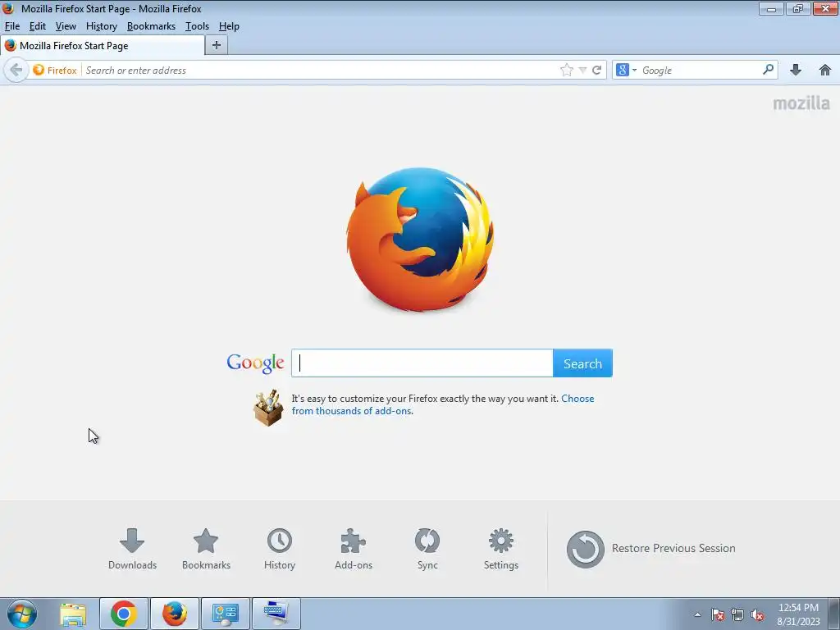Open the Bookmarks menu in menu bar
The height and width of the screenshot is (630, 840).
coord(151,26)
